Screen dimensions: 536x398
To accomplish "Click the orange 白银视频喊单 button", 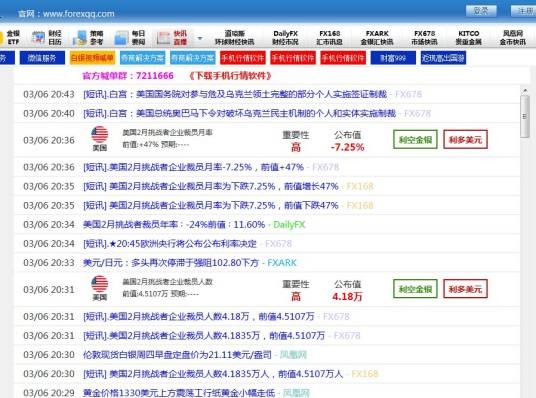I will pos(92,58).
